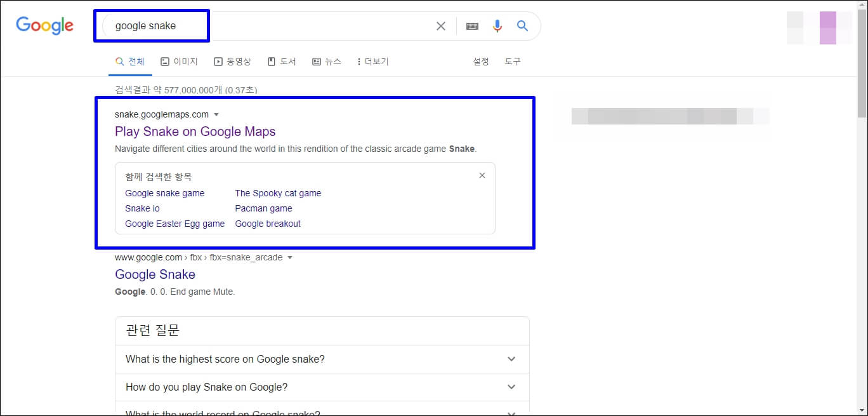Click related search Google snake game

click(x=165, y=193)
